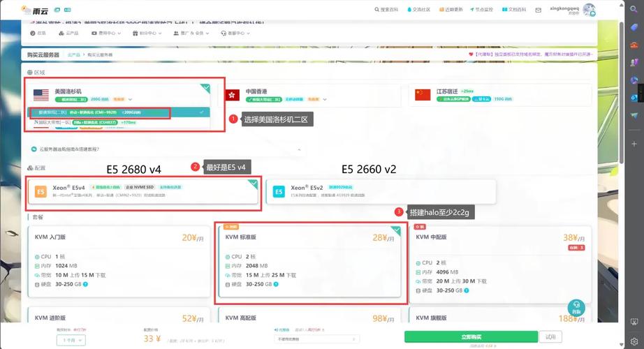The image size is (644, 349).
Task: Expand the 推广 & 会员 navigation menu
Action: (x=191, y=33)
